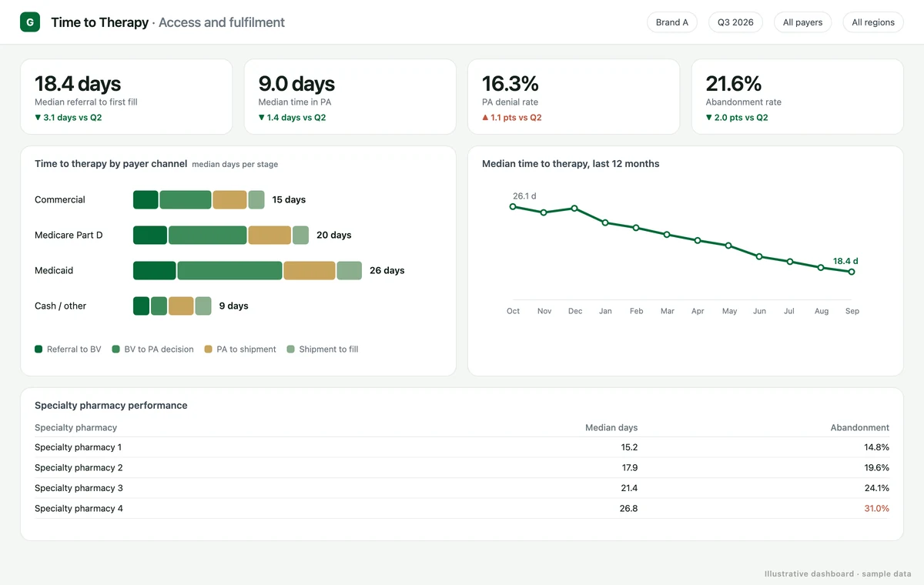Click the Abandonment column header

coord(860,427)
